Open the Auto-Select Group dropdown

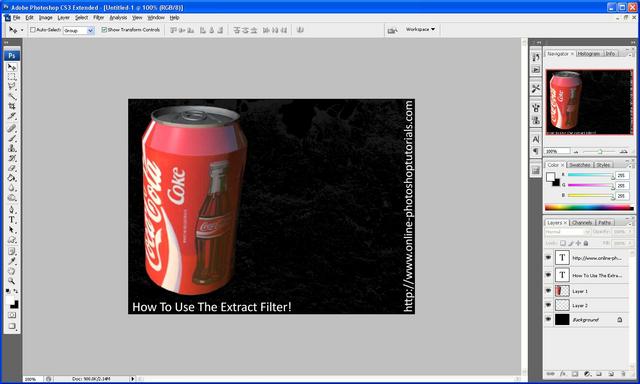(x=78, y=30)
